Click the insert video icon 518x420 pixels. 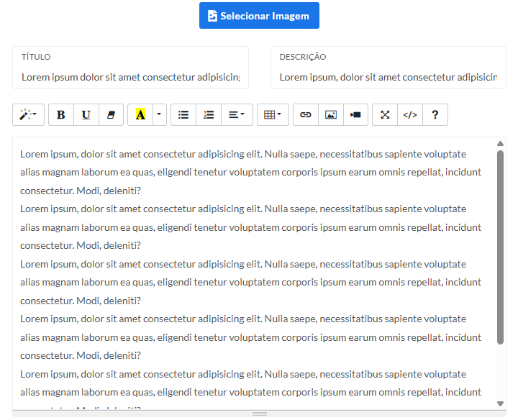[x=356, y=114]
